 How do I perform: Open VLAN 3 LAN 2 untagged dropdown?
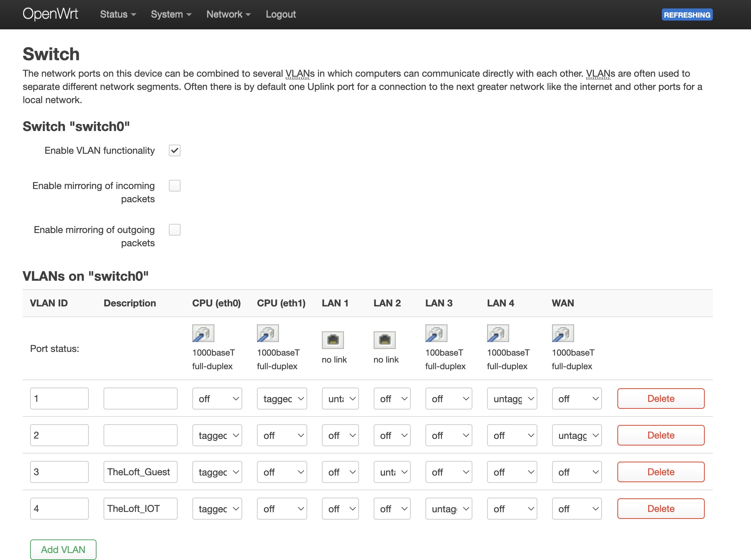click(x=392, y=472)
